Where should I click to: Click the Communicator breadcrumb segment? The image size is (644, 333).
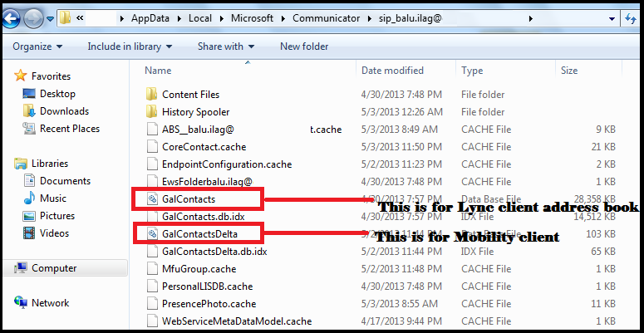[326, 18]
